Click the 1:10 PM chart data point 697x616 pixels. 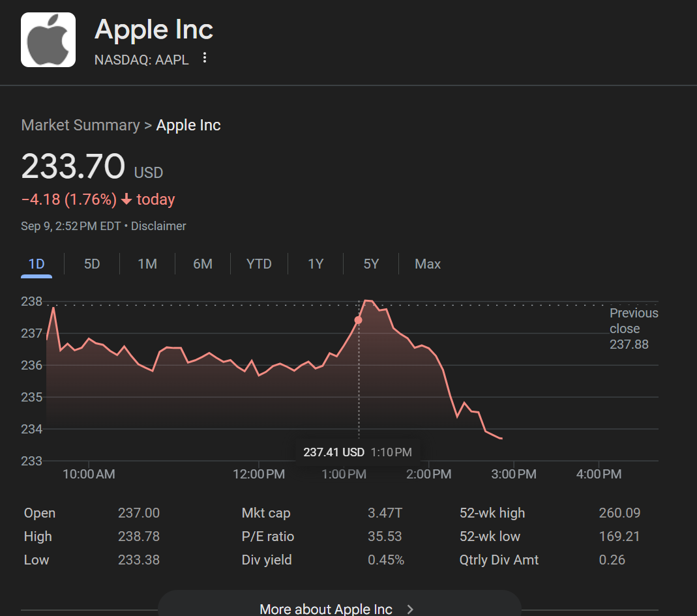click(x=358, y=320)
